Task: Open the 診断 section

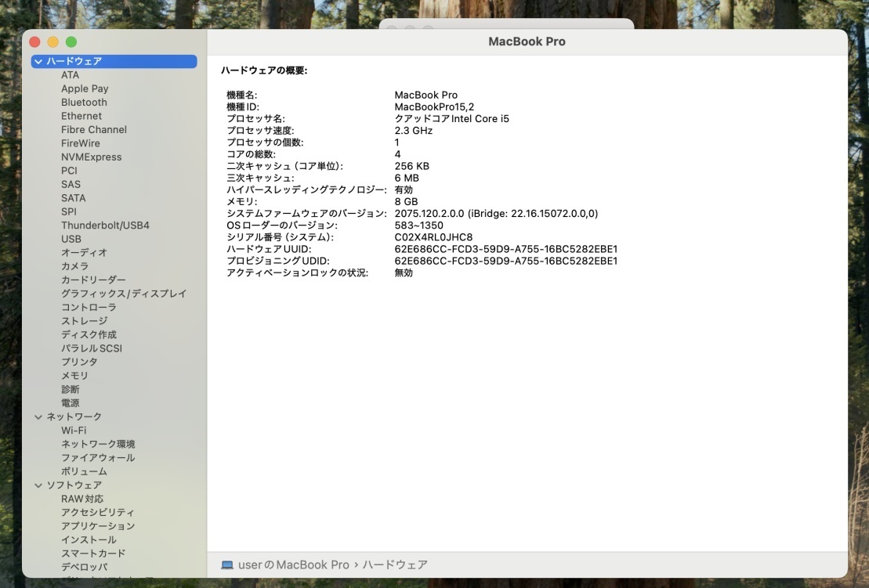Action: (70, 388)
